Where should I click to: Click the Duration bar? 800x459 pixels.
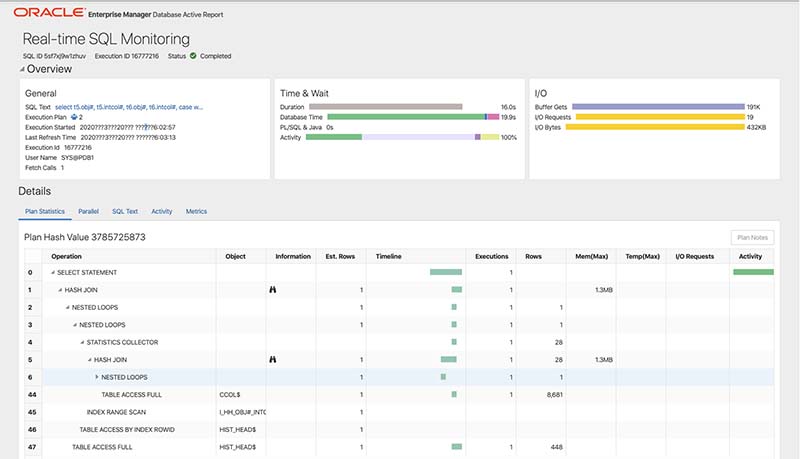pyautogui.click(x=386, y=107)
